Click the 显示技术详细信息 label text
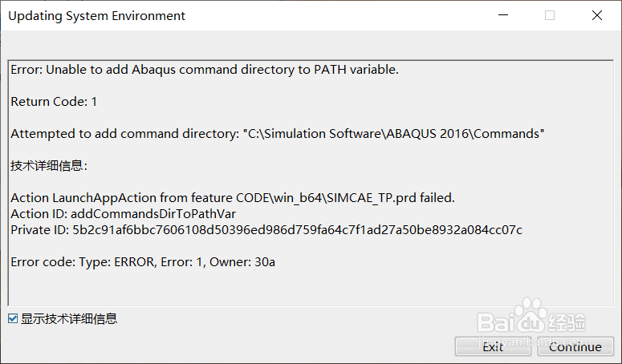 pyautogui.click(x=69, y=318)
